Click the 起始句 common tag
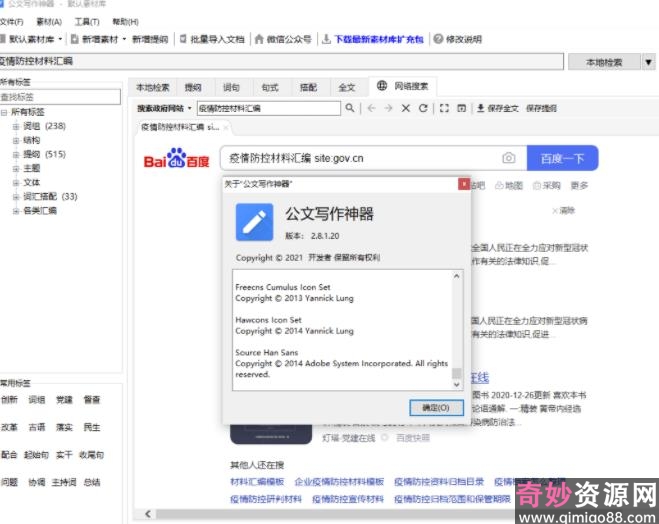Viewport: 659px width, 524px height. click(x=36, y=454)
